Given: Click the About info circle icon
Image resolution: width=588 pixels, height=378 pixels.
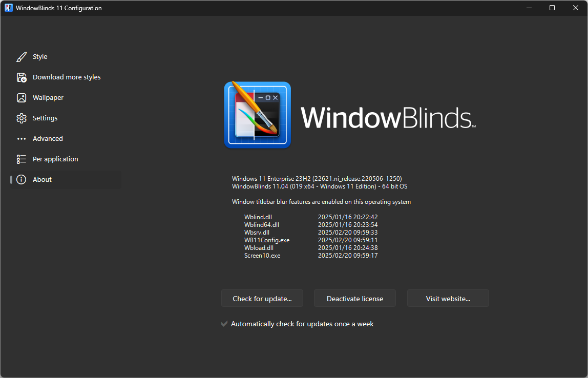Looking at the screenshot, I should pos(22,180).
